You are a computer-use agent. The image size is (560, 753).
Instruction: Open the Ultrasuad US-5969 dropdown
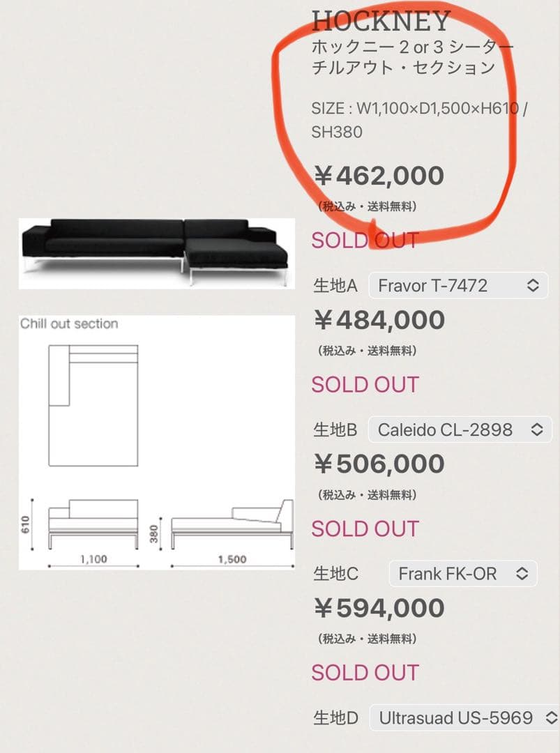pyautogui.click(x=464, y=718)
